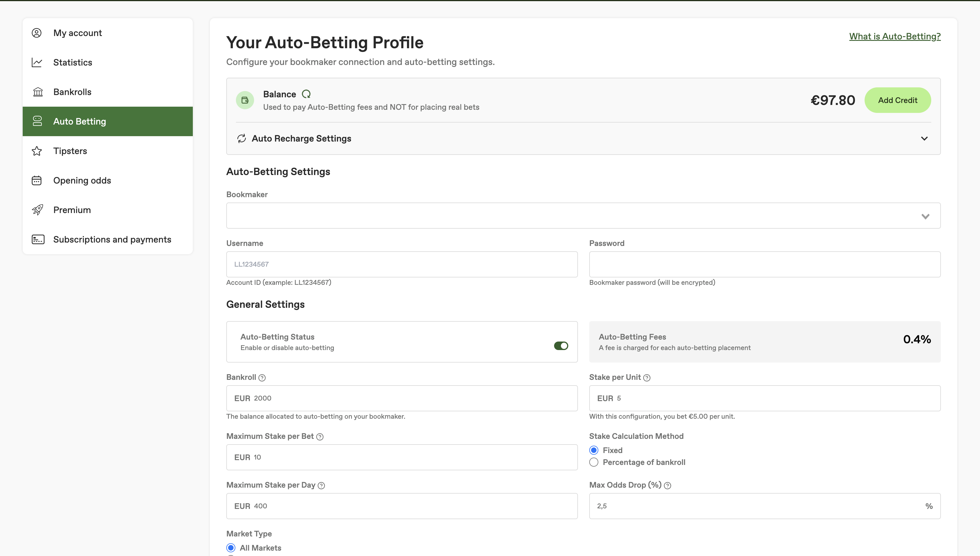Choose the All Markets radio button
Image resolution: width=980 pixels, height=556 pixels.
[231, 548]
